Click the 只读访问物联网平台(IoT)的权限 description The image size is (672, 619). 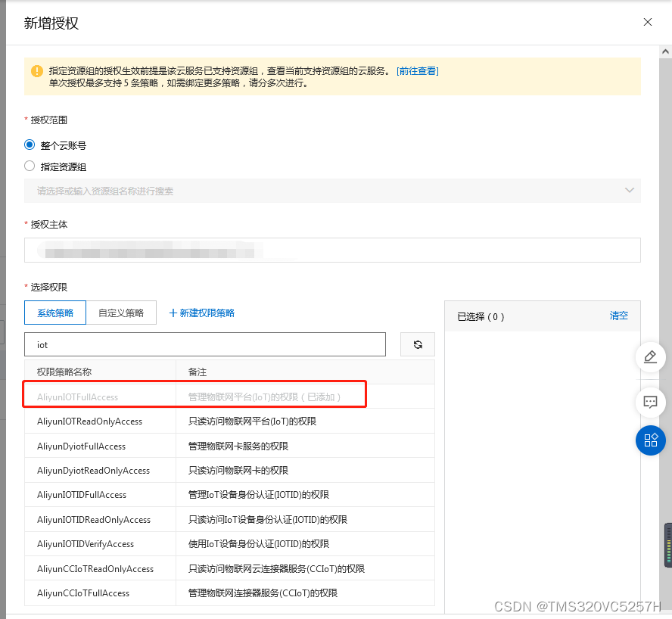(252, 421)
